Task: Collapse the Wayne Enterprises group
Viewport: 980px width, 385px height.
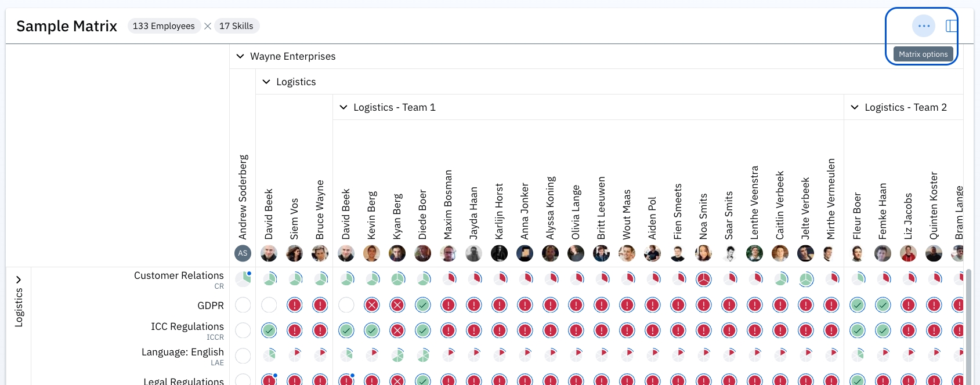Action: pyautogui.click(x=240, y=56)
